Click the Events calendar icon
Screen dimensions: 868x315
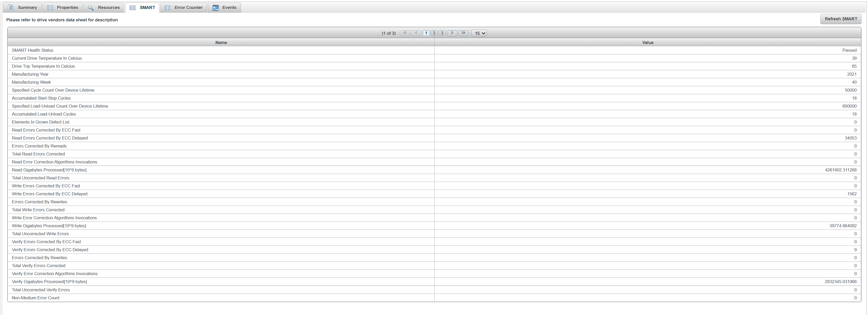point(216,8)
